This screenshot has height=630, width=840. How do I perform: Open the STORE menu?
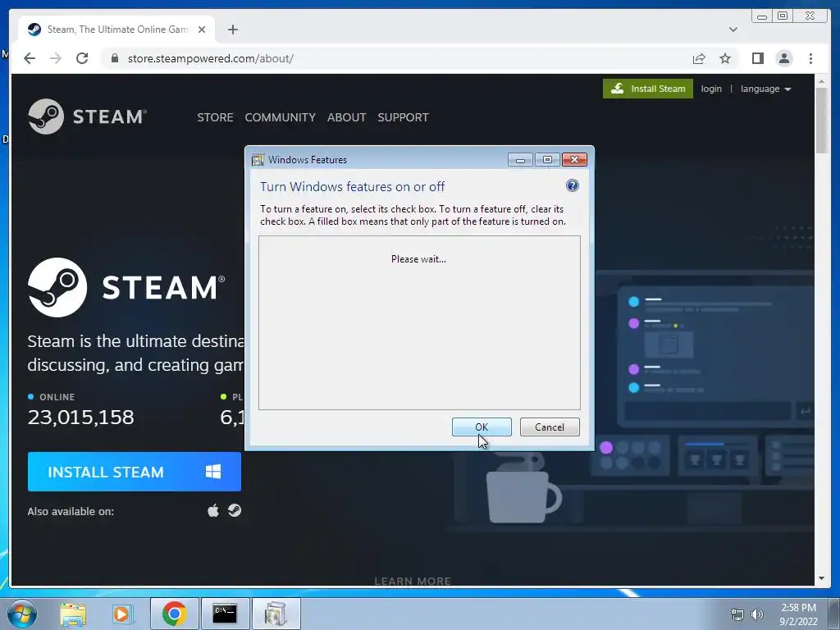215,117
